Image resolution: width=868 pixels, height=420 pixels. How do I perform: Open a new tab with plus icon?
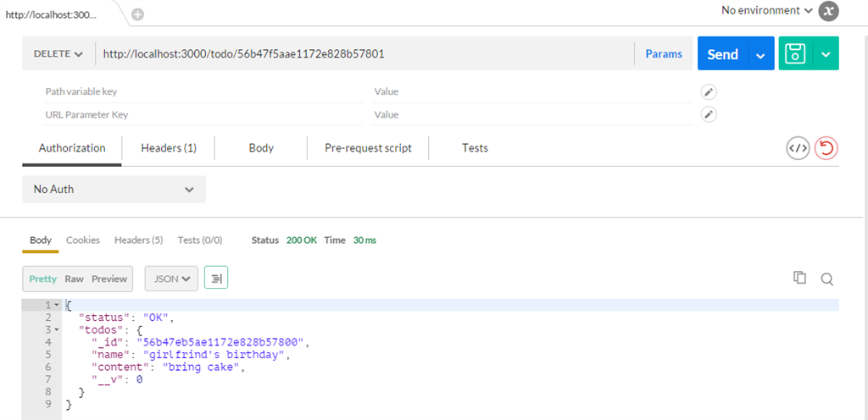click(x=137, y=14)
